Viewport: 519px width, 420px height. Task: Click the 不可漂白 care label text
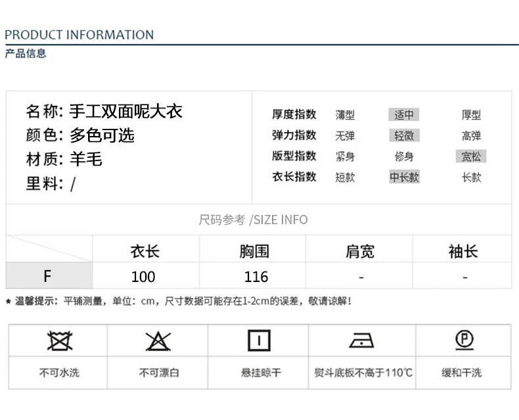pos(159,373)
